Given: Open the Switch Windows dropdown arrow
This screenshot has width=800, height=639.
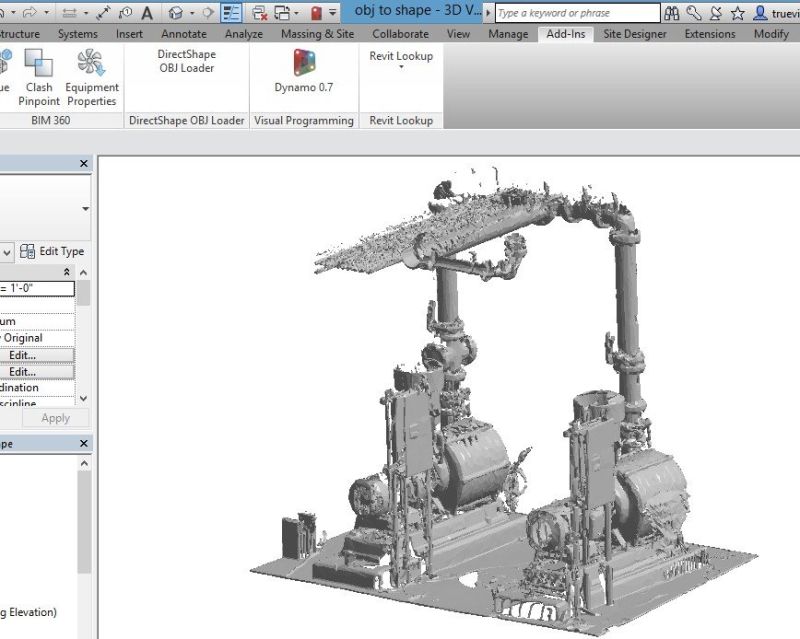Looking at the screenshot, I should coord(296,12).
